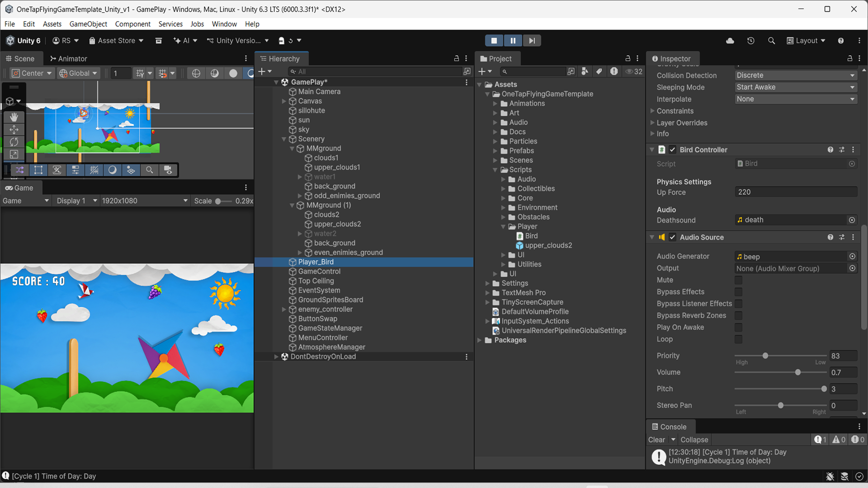Select the Hand view tool
The image size is (868, 488).
[14, 117]
